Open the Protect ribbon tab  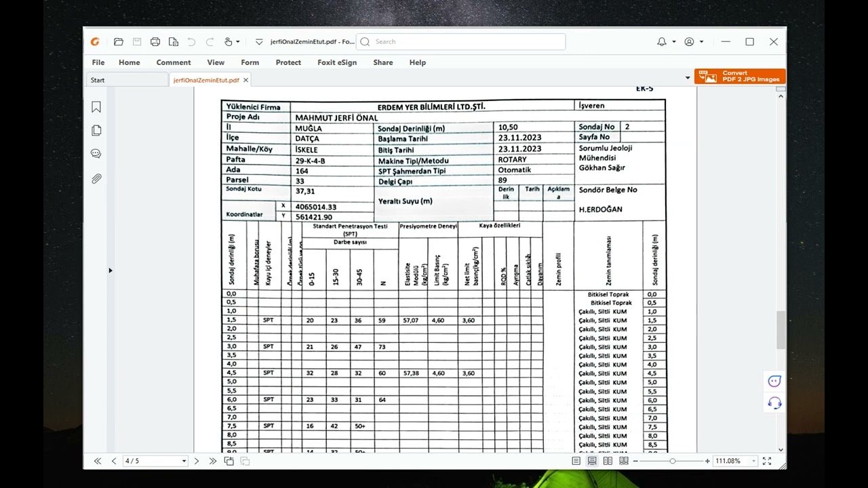pos(288,62)
